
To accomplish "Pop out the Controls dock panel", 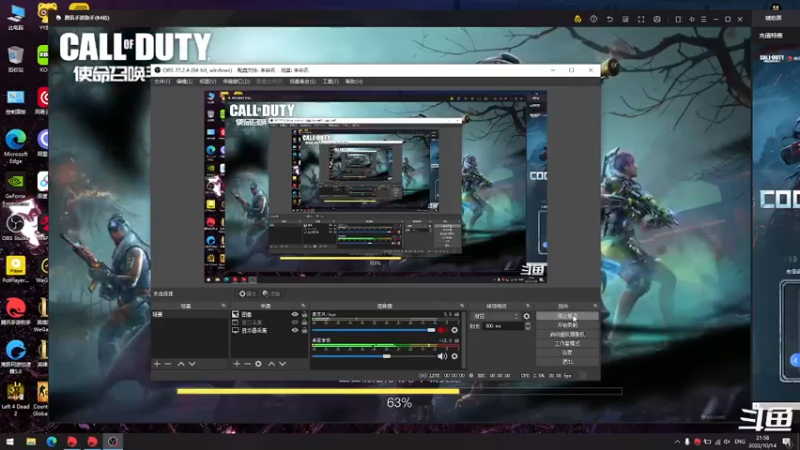I will 595,306.
